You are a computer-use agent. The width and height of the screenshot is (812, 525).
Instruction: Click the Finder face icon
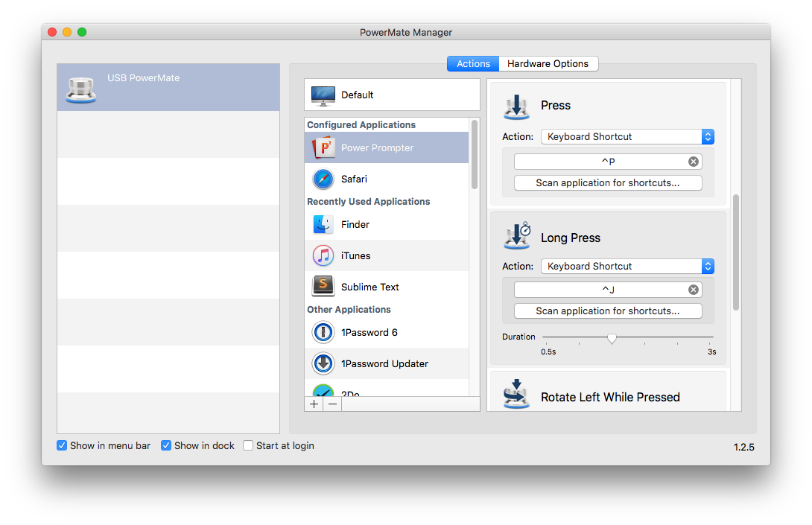click(323, 224)
